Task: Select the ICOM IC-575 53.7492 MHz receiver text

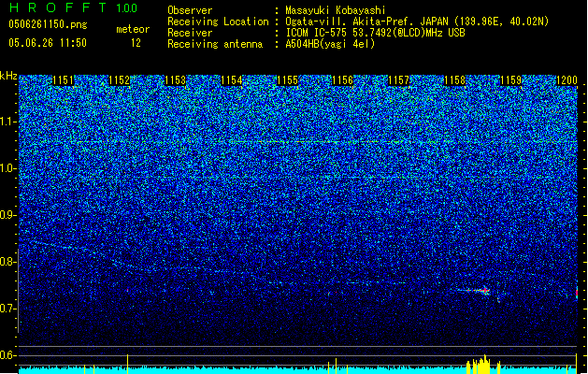Action: [x=375, y=33]
